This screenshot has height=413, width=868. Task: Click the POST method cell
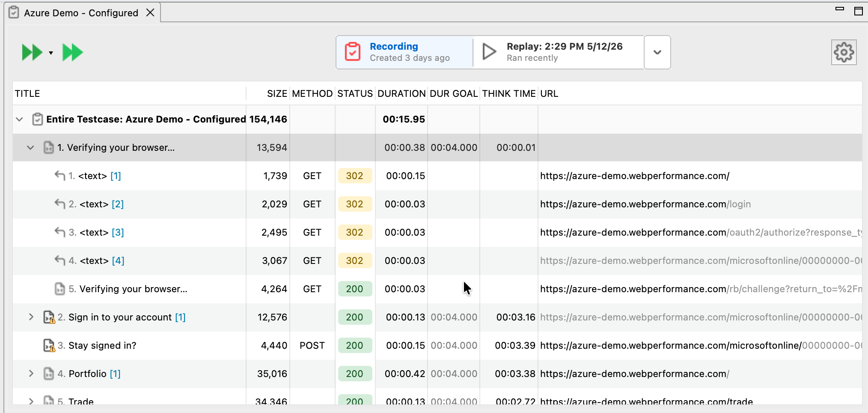pos(312,346)
